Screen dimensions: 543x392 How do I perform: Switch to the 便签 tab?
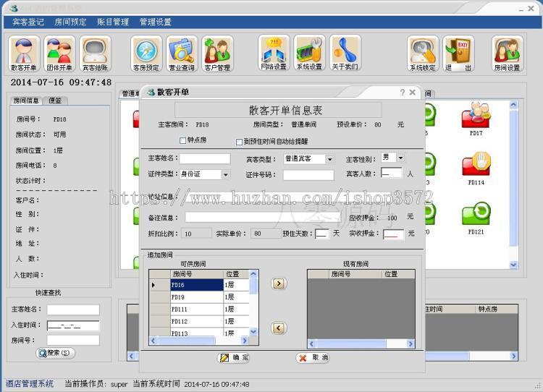tap(55, 101)
